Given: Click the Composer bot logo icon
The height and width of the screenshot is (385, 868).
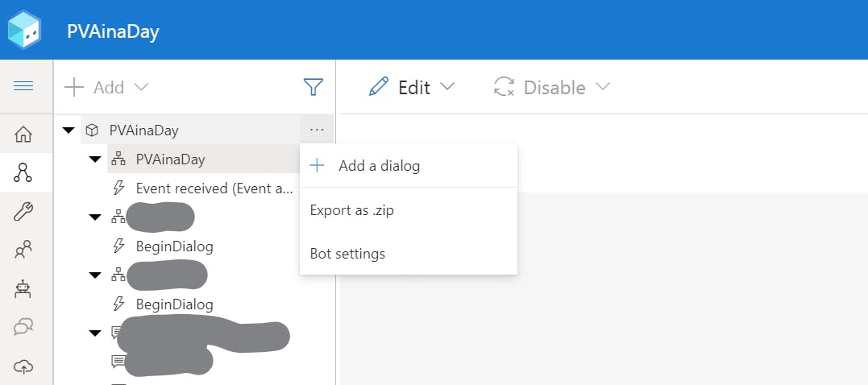Looking at the screenshot, I should [x=24, y=30].
